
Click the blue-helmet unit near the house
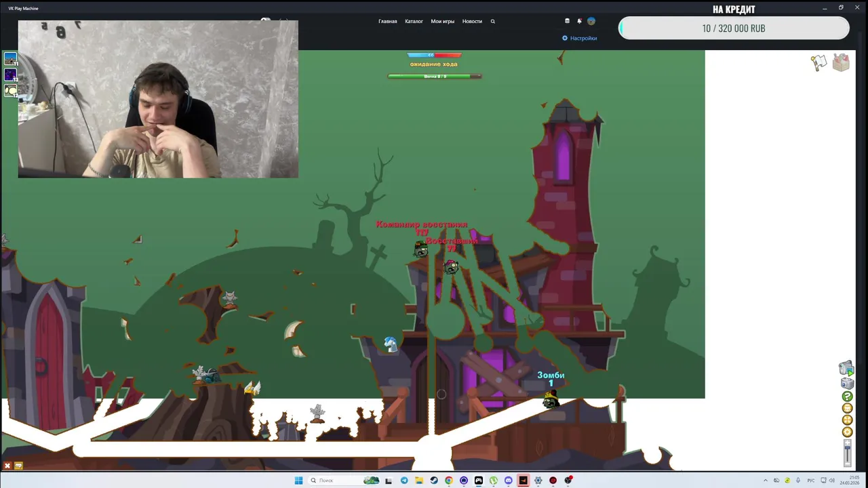391,344
